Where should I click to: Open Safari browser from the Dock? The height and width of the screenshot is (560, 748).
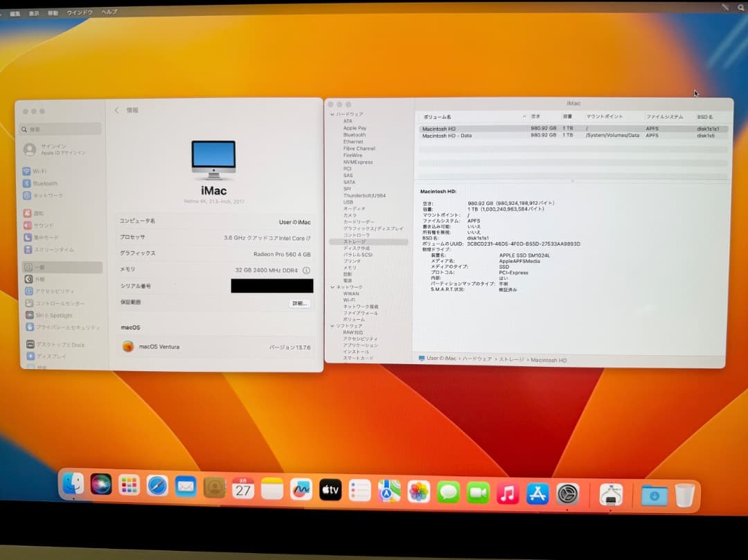point(157,487)
